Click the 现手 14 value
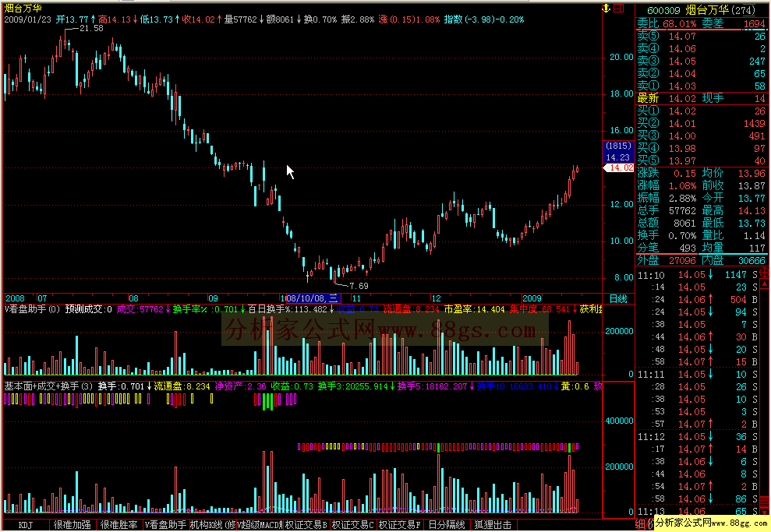This screenshot has width=771, height=532. pyautogui.click(x=759, y=98)
